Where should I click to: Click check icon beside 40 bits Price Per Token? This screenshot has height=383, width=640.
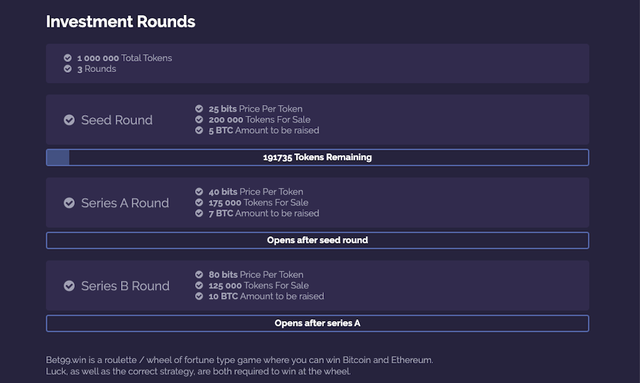click(199, 192)
